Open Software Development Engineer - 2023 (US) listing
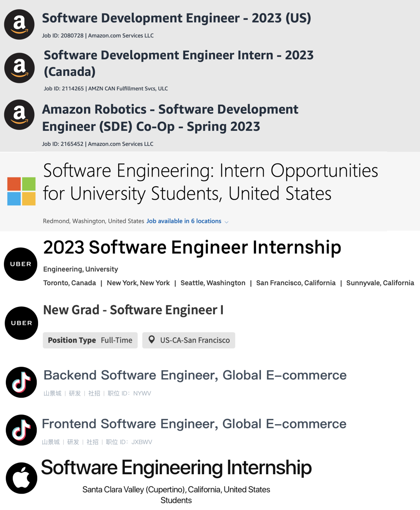The height and width of the screenshot is (510, 420). tap(177, 18)
